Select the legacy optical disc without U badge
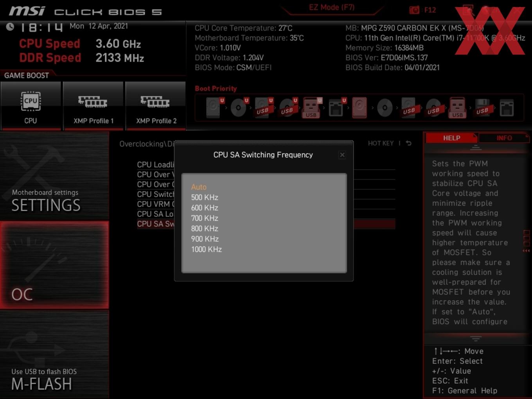This screenshot has height=399, width=532. coord(385,108)
